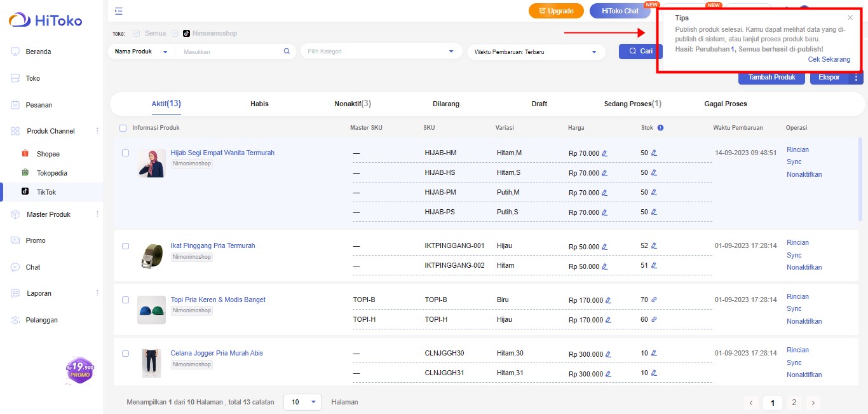This screenshot has width=868, height=414.
Task: Check the Topi Pria Keren product checkbox
Action: pos(125,300)
